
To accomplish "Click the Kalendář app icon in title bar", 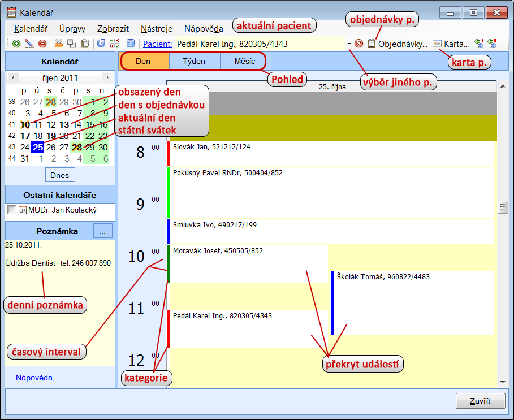I will tap(11, 12).
